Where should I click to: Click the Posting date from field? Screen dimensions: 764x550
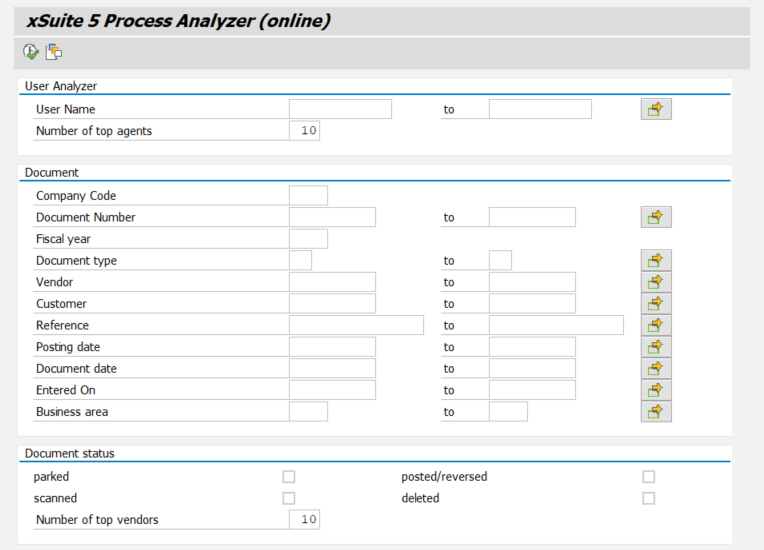(x=332, y=347)
